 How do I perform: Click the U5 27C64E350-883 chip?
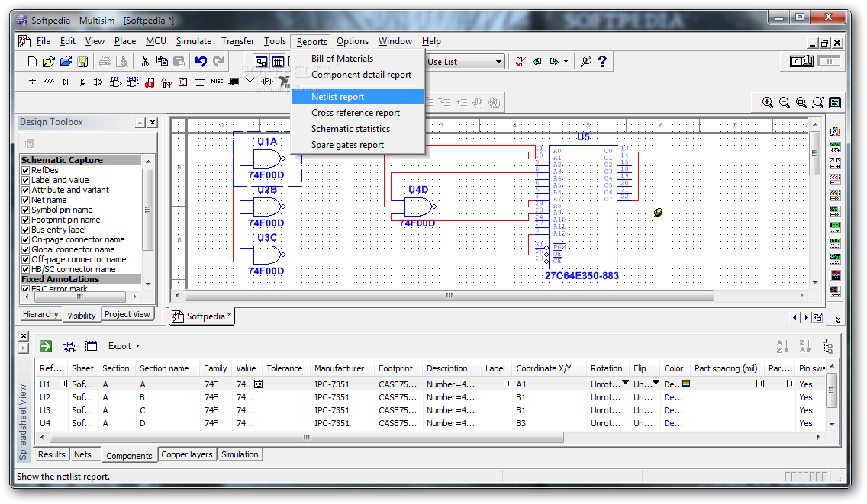[x=583, y=206]
